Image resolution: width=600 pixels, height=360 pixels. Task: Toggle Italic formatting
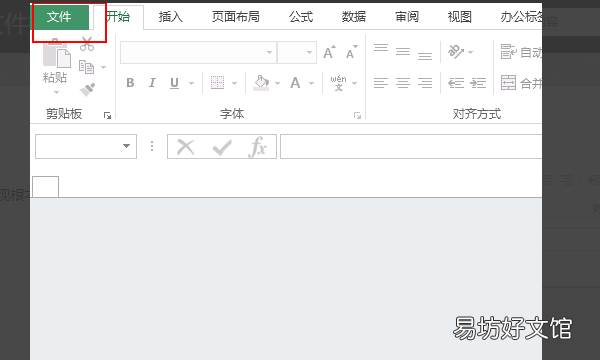coord(152,83)
